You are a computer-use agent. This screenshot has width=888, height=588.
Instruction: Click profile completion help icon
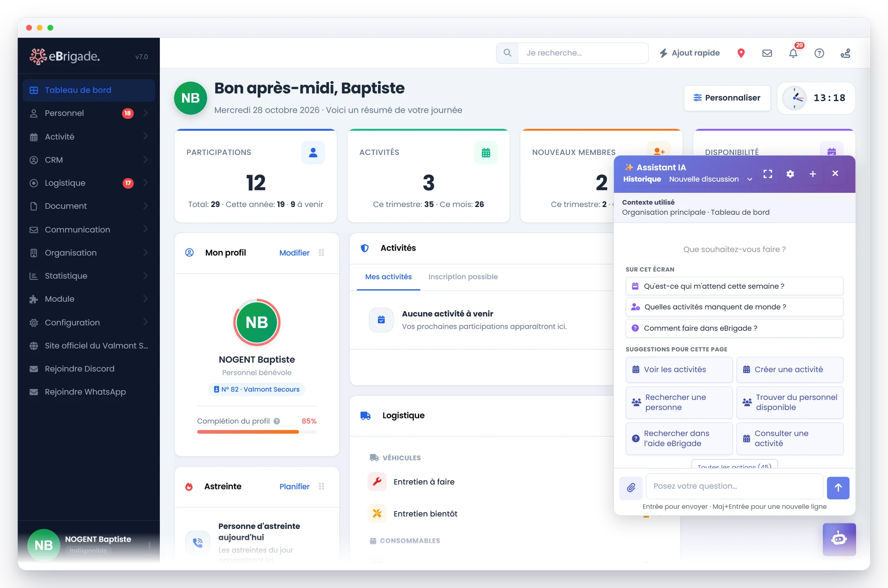tap(277, 421)
